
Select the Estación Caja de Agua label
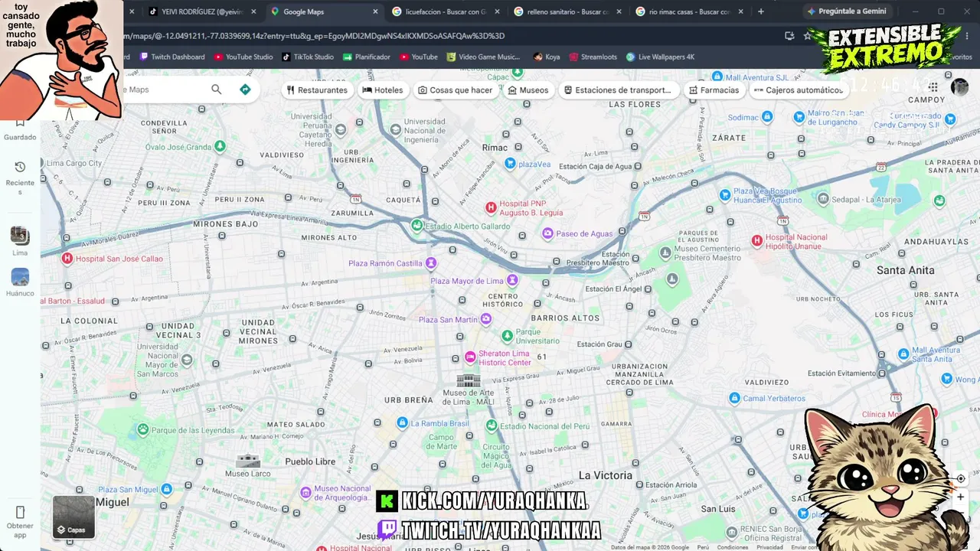point(596,166)
